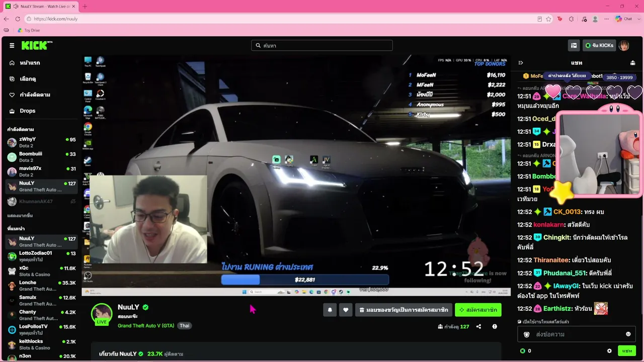
Task: Click the gift subscription button
Action: click(404, 310)
